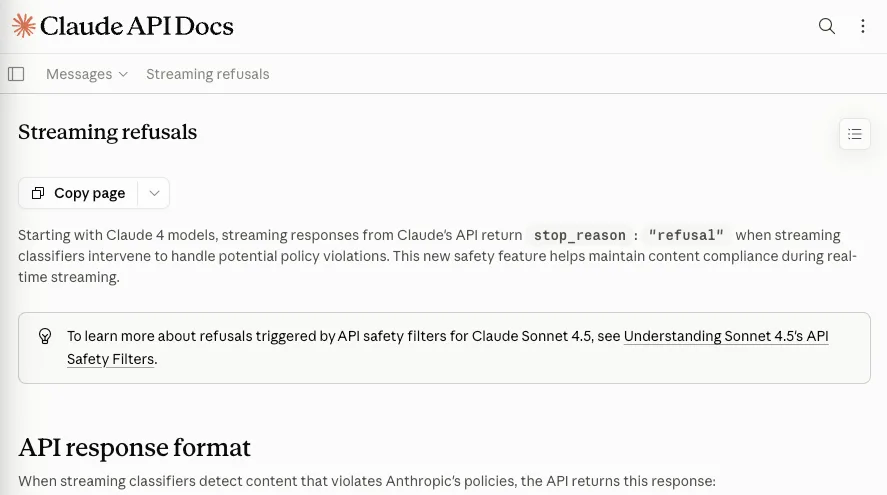Click the Copy page button label

[x=89, y=193]
